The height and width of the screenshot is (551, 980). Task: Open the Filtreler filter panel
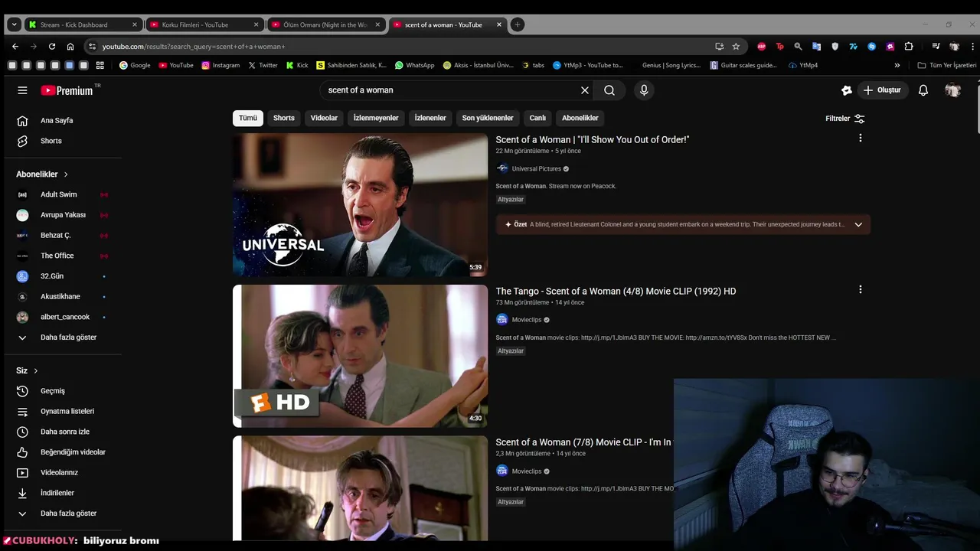(x=845, y=119)
